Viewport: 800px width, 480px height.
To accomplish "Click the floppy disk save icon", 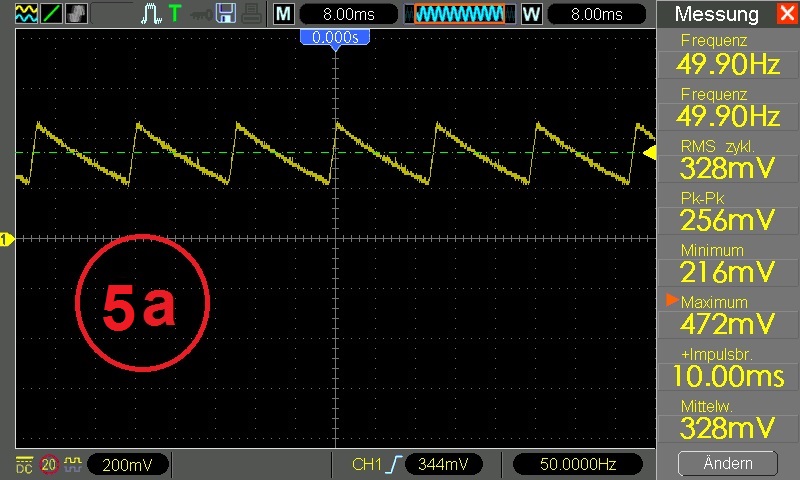I will click(x=226, y=14).
